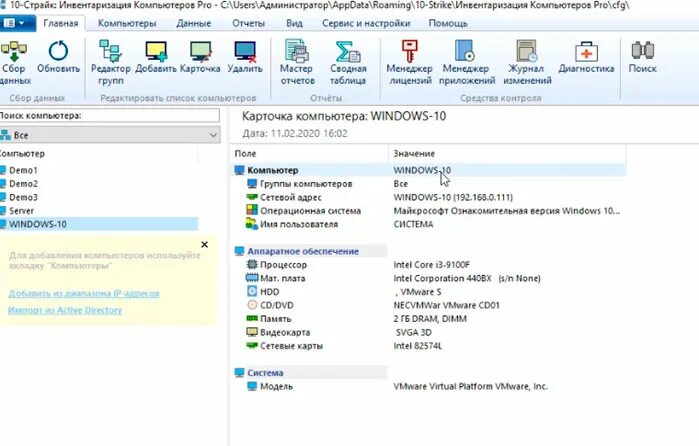Image resolution: width=699 pixels, height=446 pixels.
Task: Select the Видеокарта row
Action: point(430,332)
